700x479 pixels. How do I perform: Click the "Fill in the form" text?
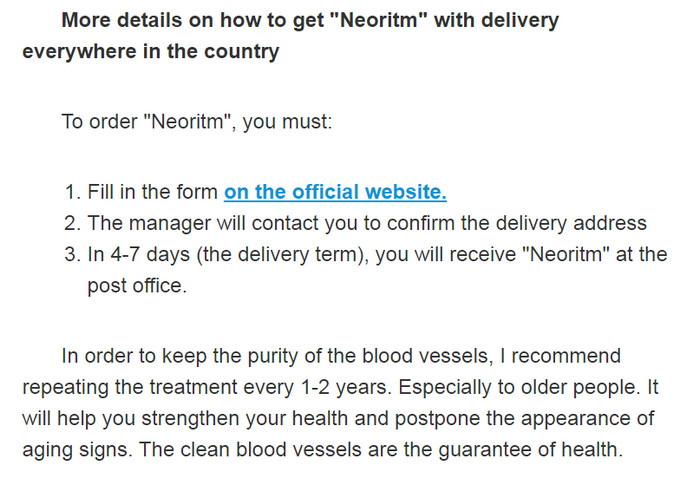coord(152,192)
